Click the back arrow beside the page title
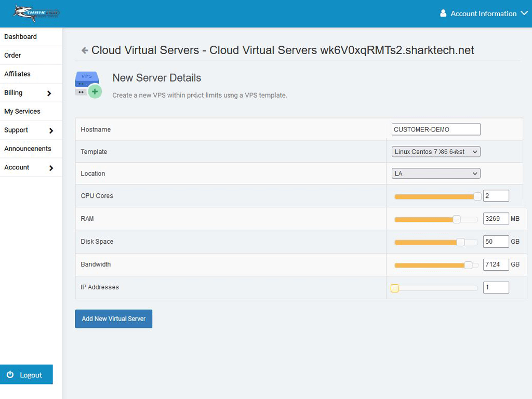 click(x=85, y=50)
